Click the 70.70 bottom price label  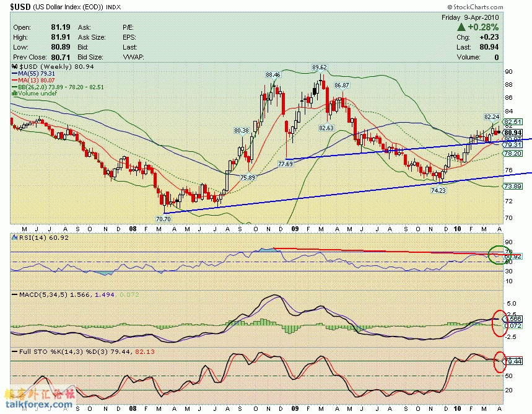(x=164, y=219)
